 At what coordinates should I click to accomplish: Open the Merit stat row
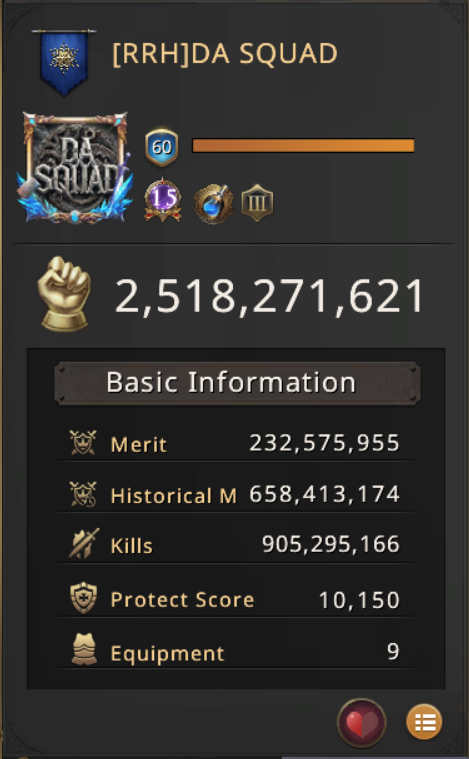click(x=235, y=443)
